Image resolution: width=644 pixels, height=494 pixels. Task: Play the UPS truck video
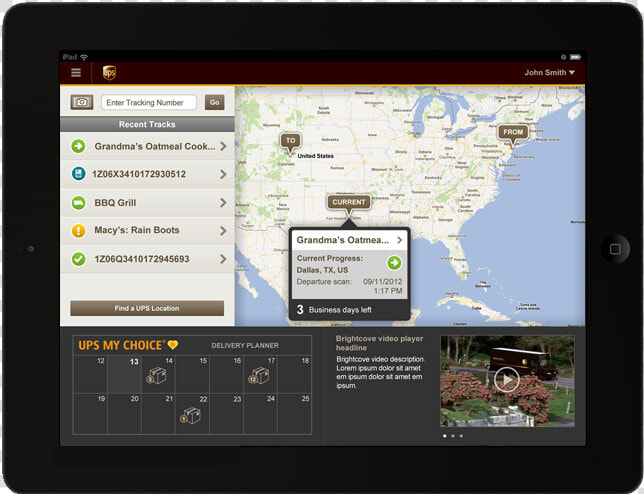pyautogui.click(x=506, y=379)
